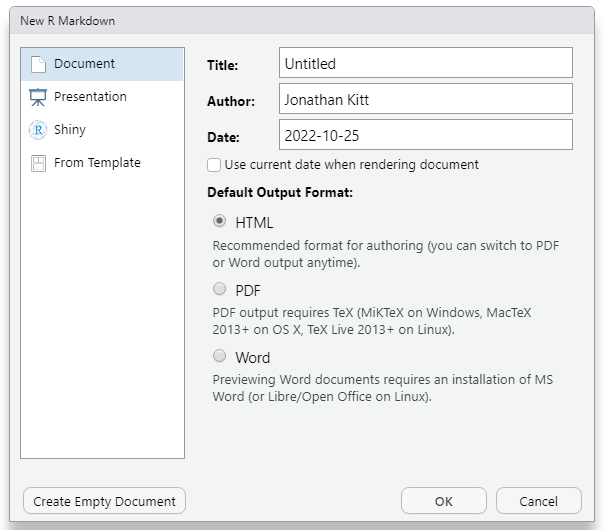The width and height of the screenshot is (608, 530).
Task: Select the Document text label in list
Action: pos(84,64)
